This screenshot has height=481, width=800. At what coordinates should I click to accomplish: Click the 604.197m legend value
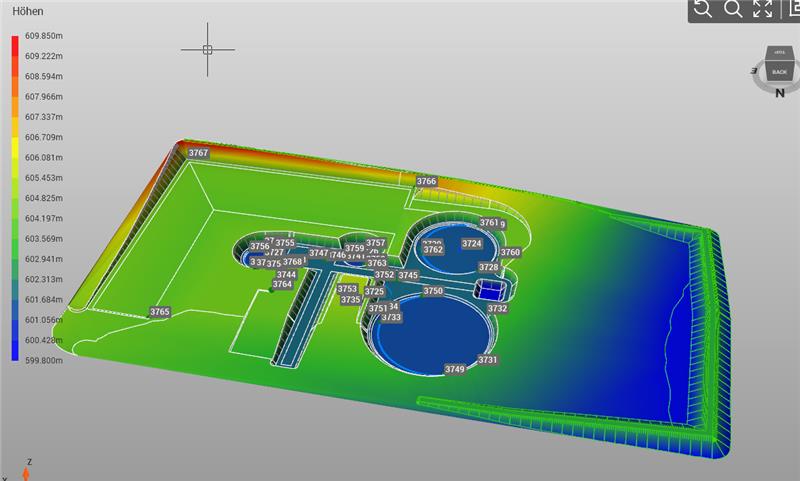[x=44, y=218]
